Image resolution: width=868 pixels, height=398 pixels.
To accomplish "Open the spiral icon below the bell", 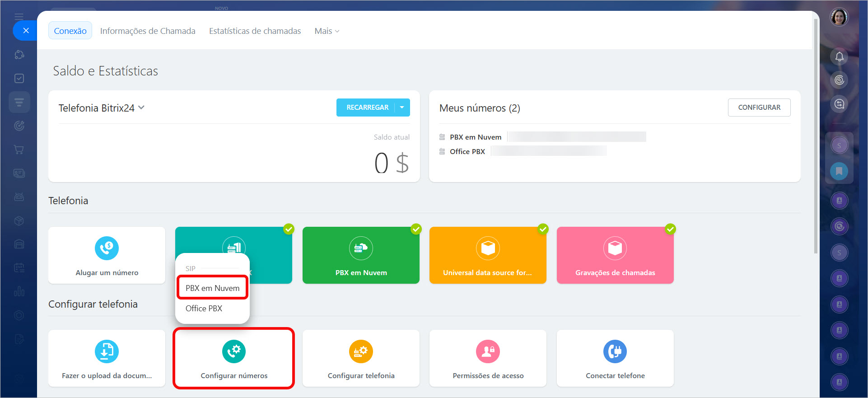I will pyautogui.click(x=839, y=80).
